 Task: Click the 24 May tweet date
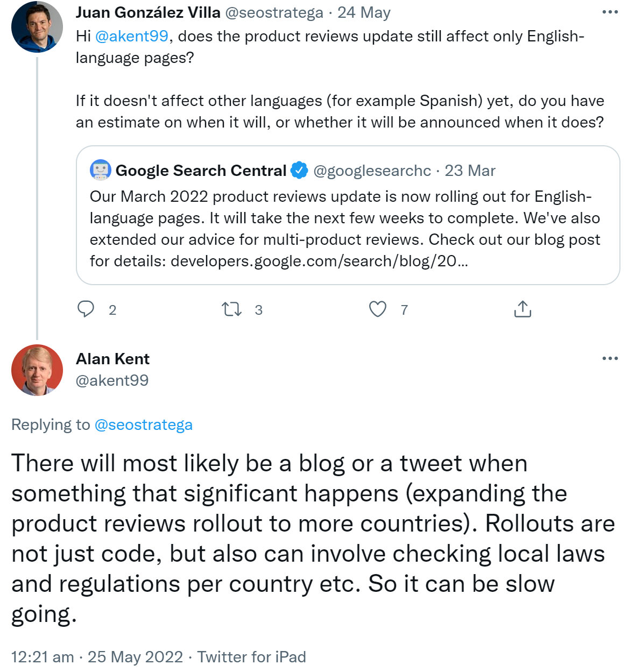[364, 12]
